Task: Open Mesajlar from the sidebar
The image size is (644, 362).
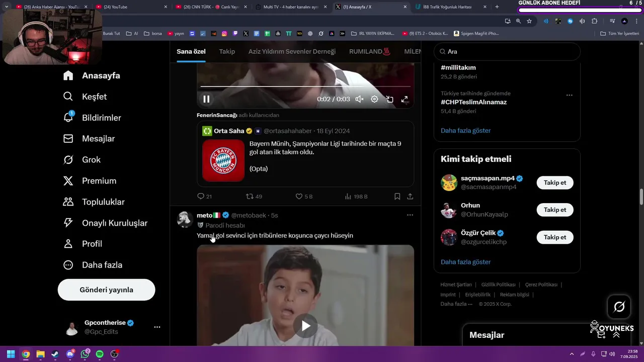Action: coord(89,139)
